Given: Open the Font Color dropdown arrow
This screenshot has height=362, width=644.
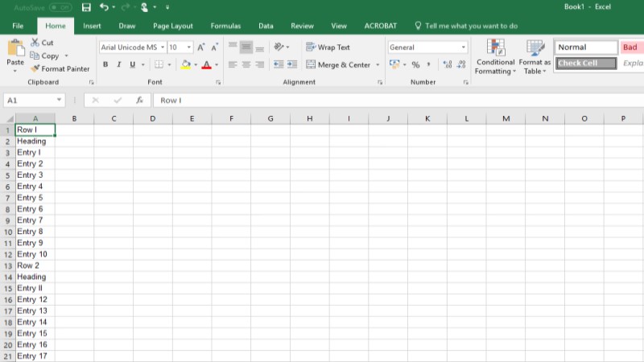Looking at the screenshot, I should [x=217, y=65].
